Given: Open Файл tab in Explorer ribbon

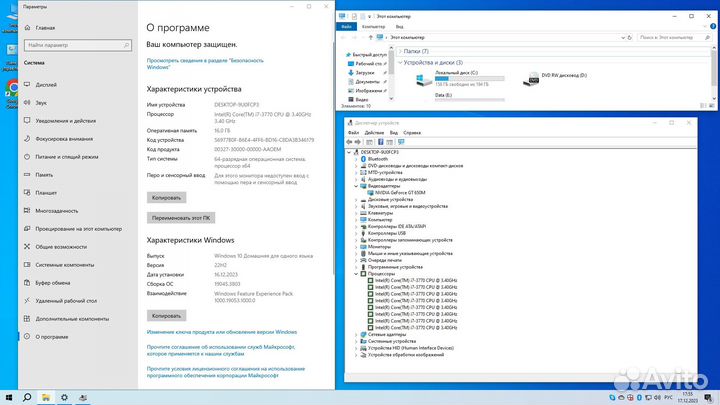Looking at the screenshot, I should pos(347,27).
